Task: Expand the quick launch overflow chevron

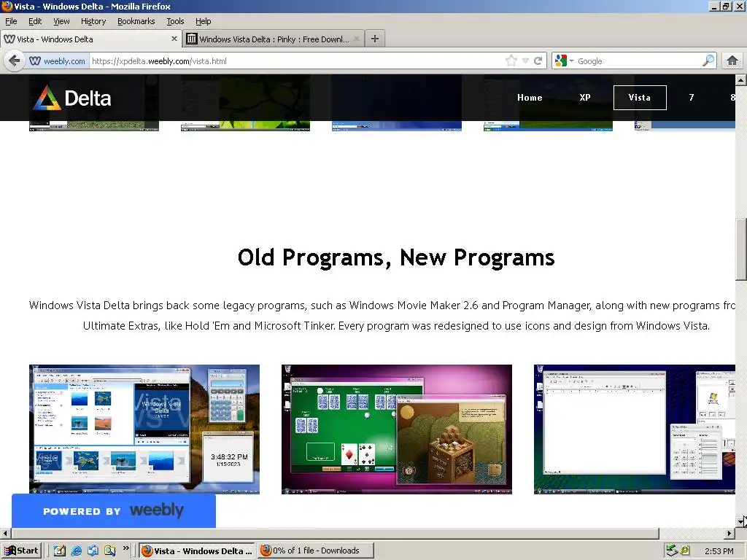Action: (x=125, y=548)
